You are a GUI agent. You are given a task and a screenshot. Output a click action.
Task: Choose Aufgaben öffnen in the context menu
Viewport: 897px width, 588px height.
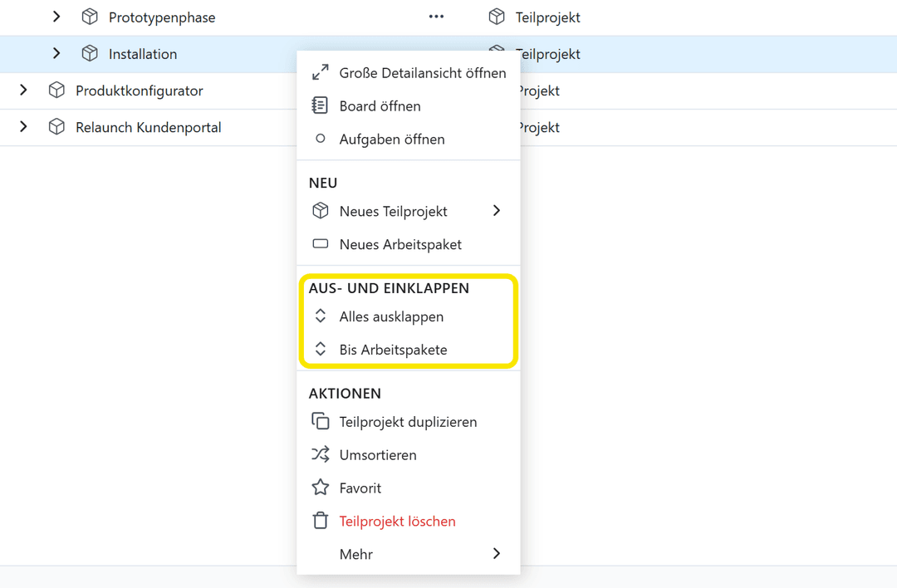[391, 140]
